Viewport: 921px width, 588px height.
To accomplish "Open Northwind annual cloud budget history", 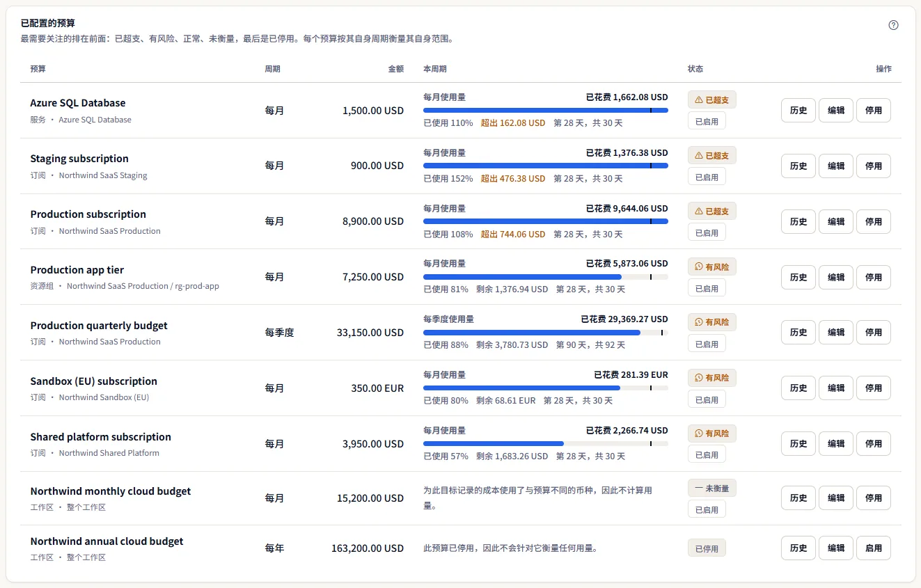I will pyautogui.click(x=798, y=548).
